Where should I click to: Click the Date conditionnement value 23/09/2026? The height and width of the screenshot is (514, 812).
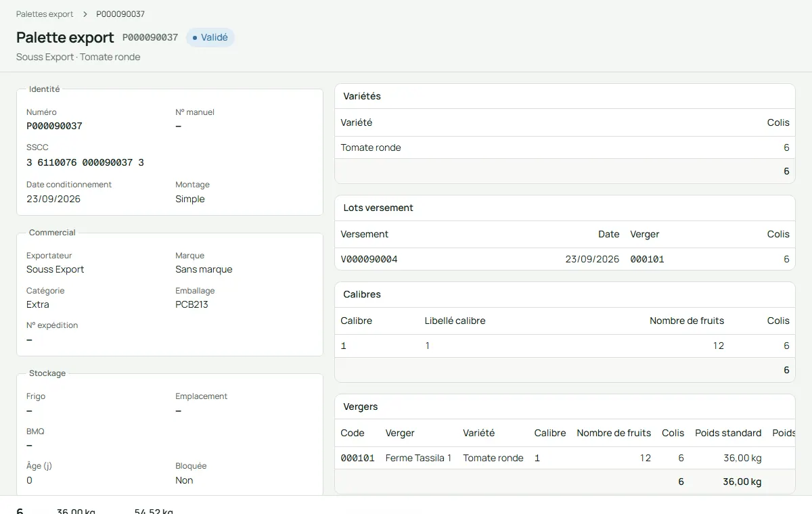point(53,199)
